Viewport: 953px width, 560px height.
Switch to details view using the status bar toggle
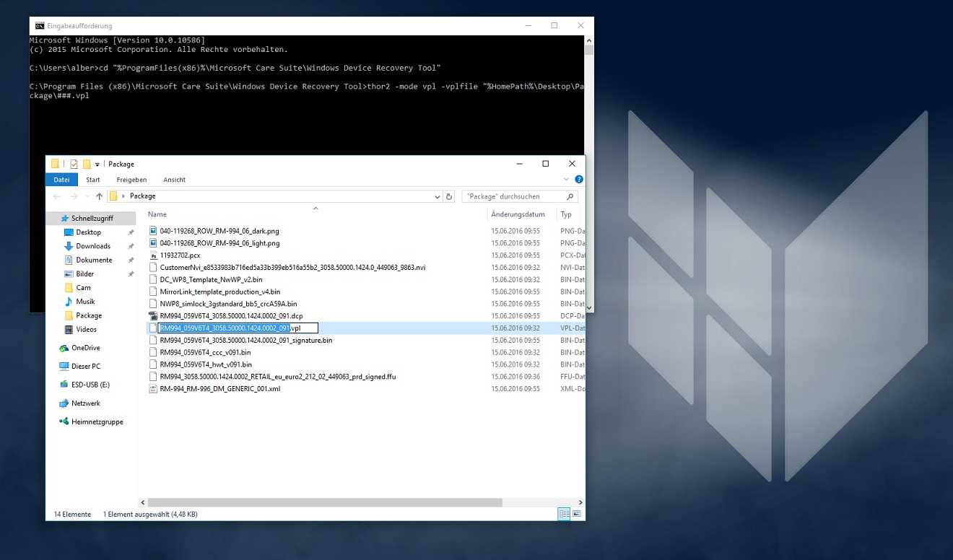point(563,513)
